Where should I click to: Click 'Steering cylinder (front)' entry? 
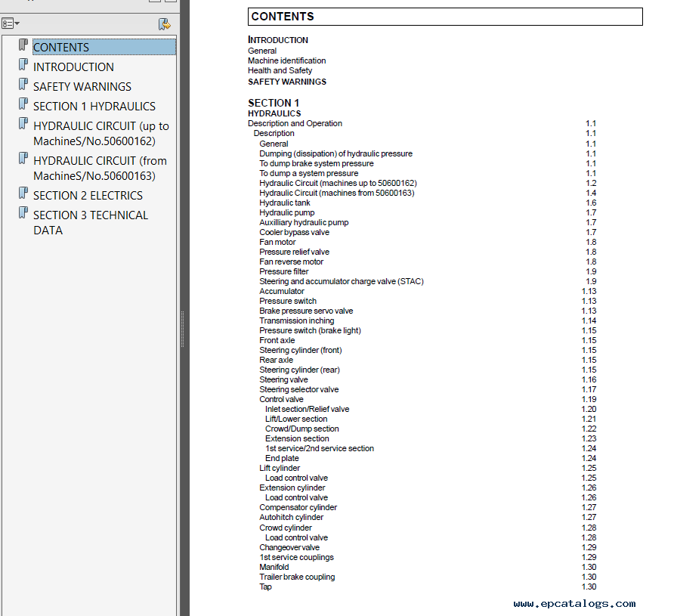[301, 351]
